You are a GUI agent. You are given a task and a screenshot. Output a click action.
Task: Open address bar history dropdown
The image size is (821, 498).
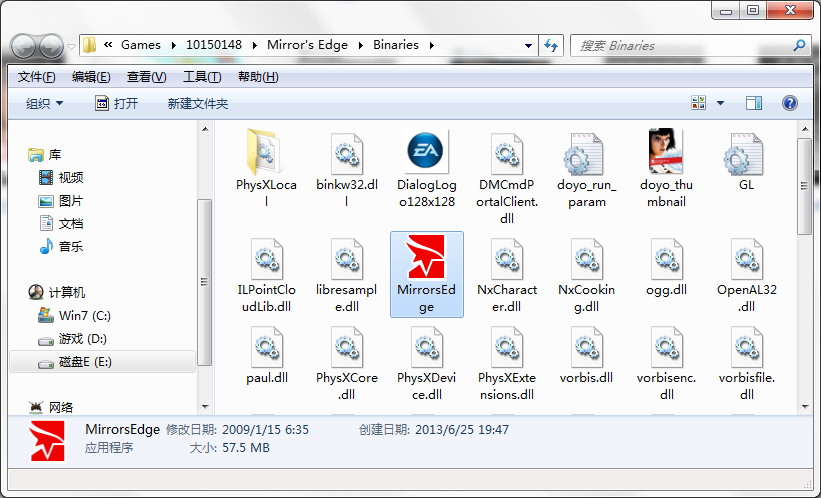tap(528, 46)
